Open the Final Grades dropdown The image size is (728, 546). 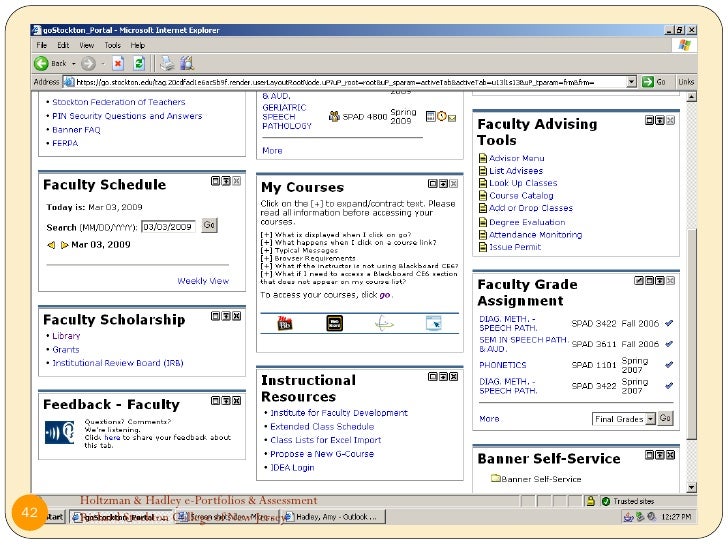[650, 419]
